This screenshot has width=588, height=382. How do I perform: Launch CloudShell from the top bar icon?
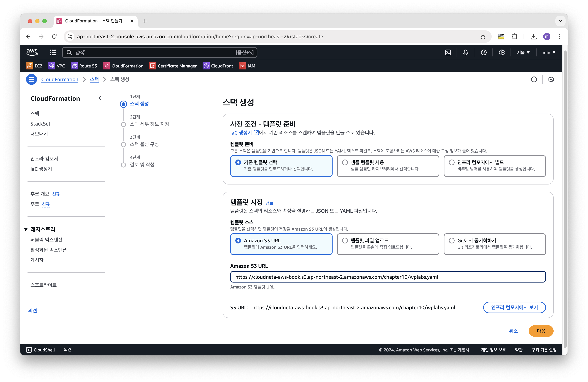pos(448,52)
